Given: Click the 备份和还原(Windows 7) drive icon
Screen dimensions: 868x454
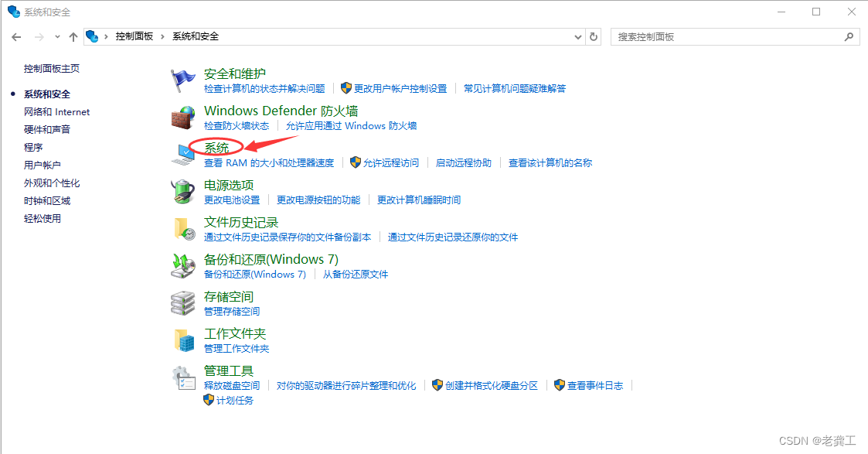Looking at the screenshot, I should coord(183,265).
